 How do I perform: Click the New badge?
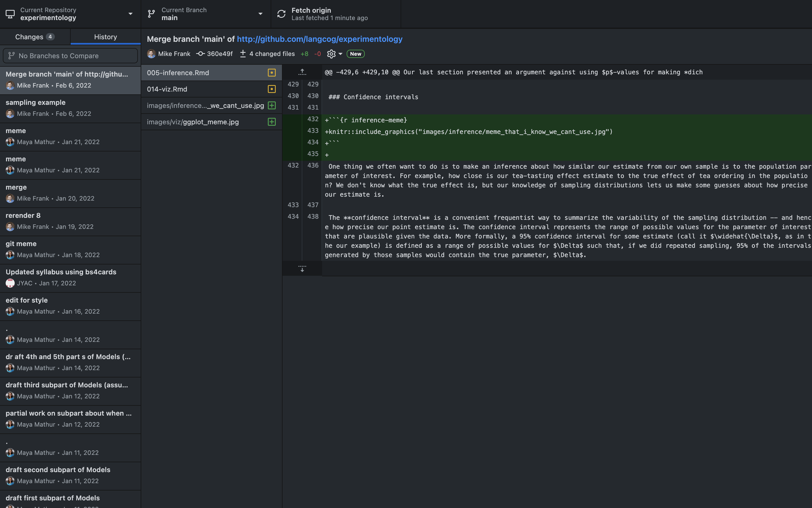[x=355, y=54]
